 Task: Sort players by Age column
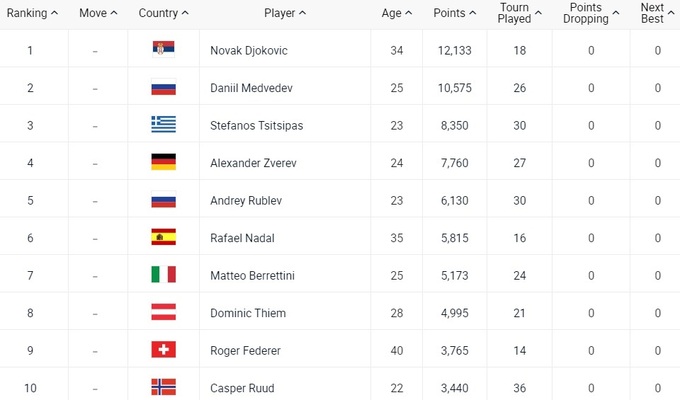pos(396,13)
